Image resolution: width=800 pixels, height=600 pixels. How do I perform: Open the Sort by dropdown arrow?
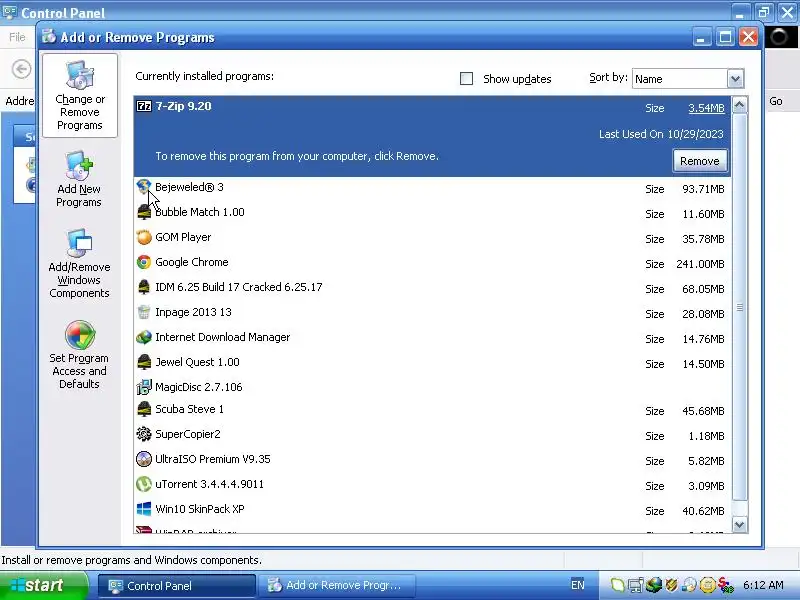point(735,79)
